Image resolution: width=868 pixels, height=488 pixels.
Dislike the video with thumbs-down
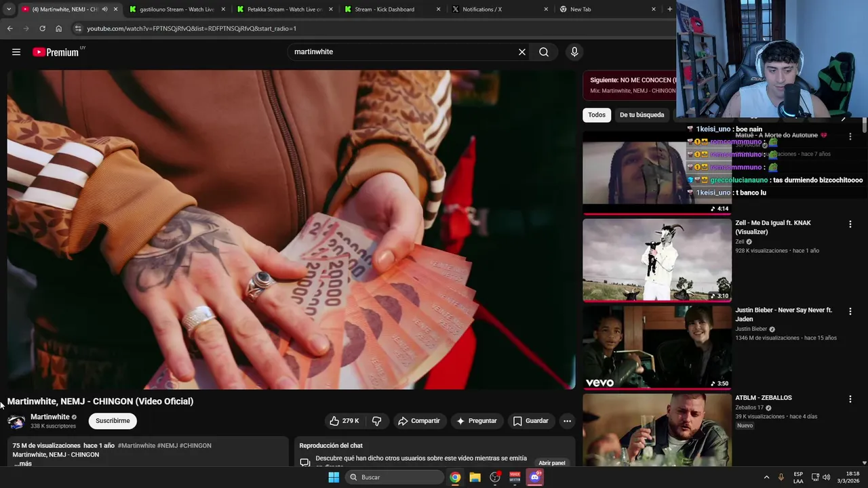377,421
